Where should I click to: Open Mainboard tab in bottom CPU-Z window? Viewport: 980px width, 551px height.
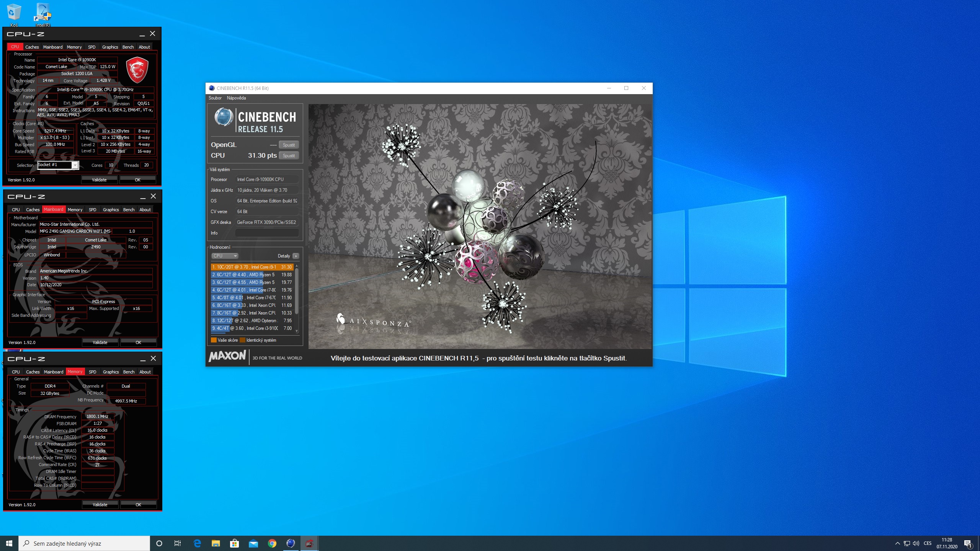tap(54, 372)
